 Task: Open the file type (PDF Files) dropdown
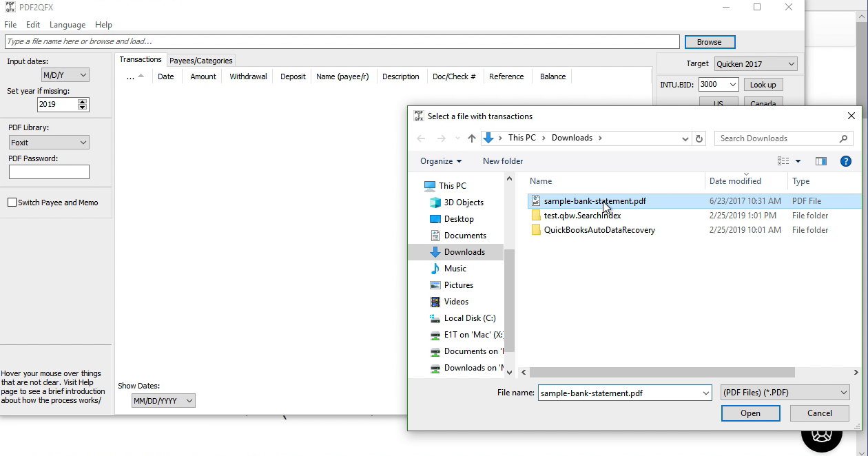pos(785,393)
